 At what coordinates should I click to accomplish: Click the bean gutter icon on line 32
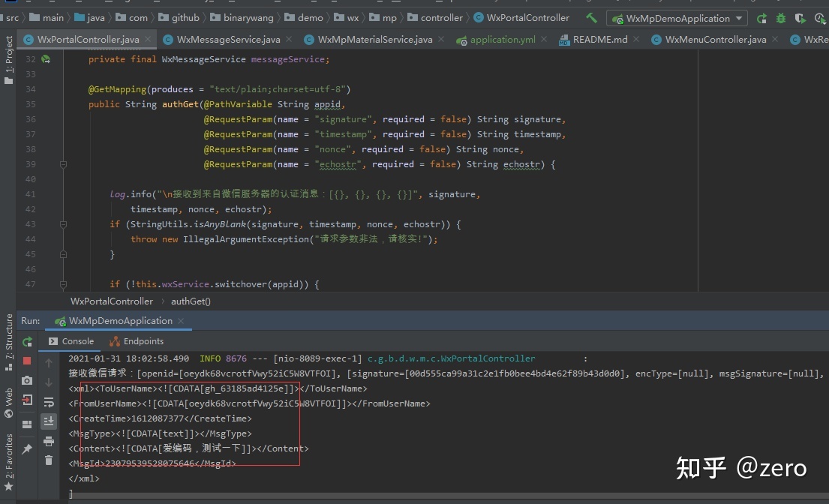(46, 59)
